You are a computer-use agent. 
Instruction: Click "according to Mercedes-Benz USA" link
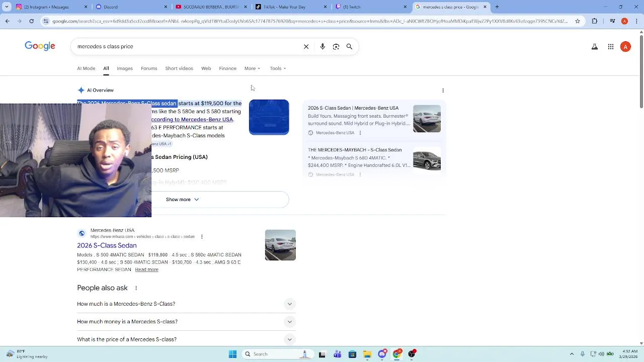[x=192, y=120]
